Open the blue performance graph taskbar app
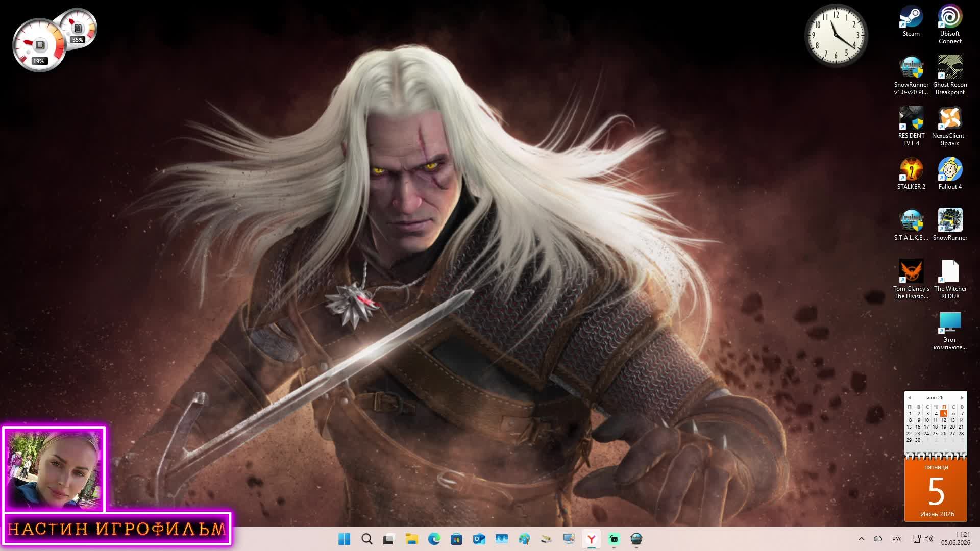The image size is (980, 551). 501,539
